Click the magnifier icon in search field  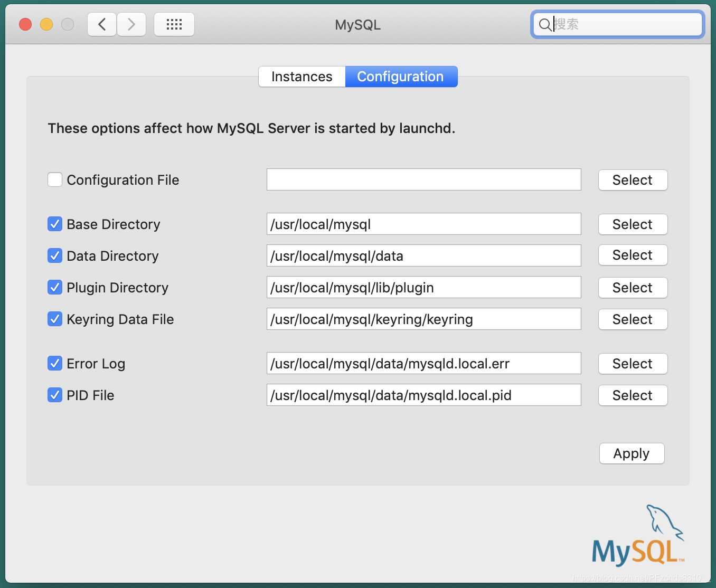(x=544, y=24)
